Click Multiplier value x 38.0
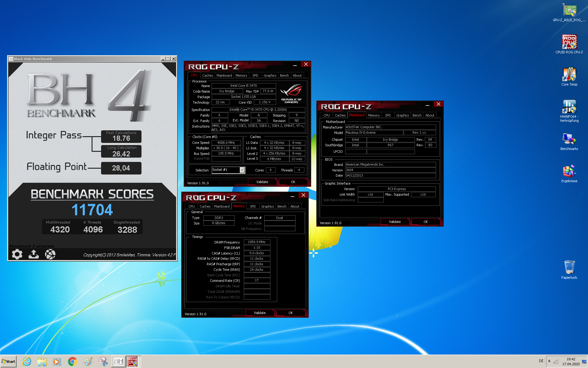The image size is (588, 368). click(226, 148)
